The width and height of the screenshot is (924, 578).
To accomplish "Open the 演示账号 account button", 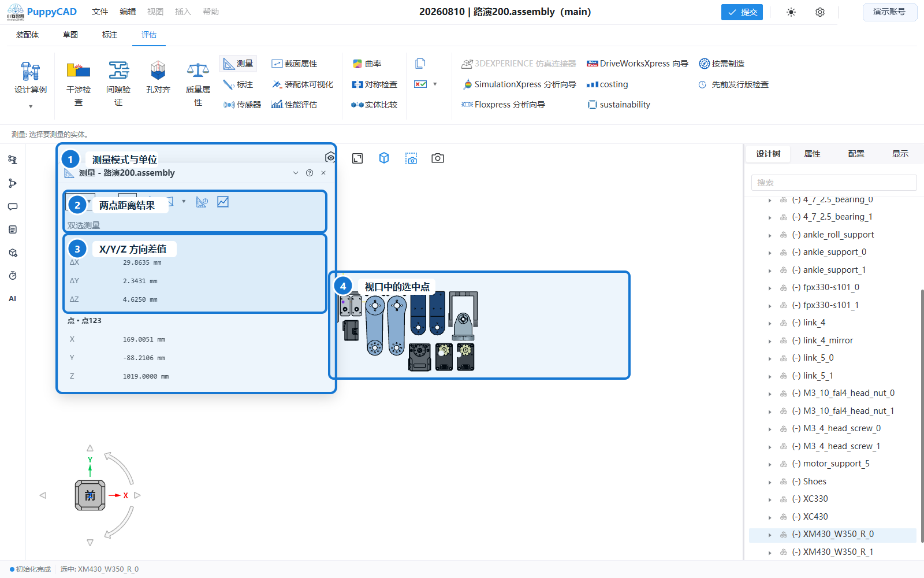I will coord(890,12).
